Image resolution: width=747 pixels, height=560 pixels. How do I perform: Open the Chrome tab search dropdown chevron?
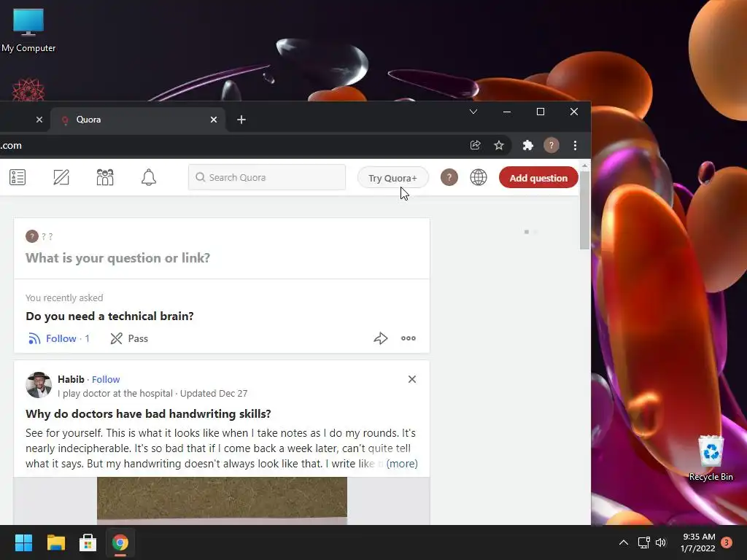pyautogui.click(x=473, y=112)
